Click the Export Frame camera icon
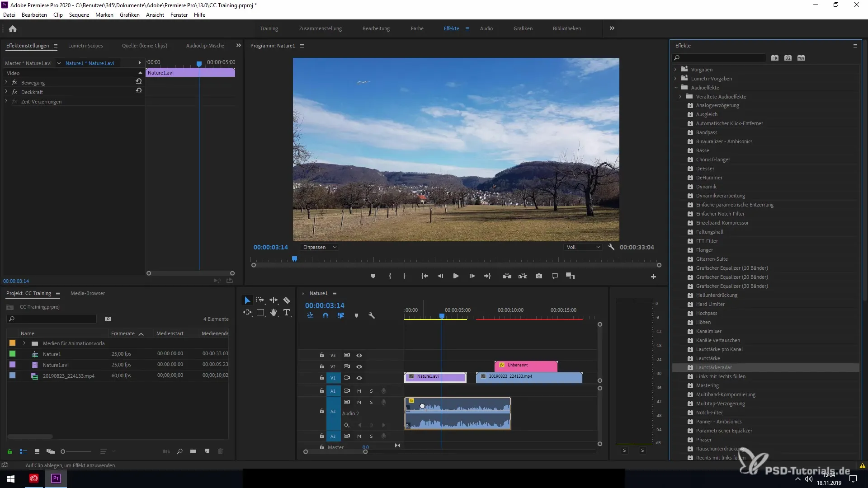The height and width of the screenshot is (488, 868). point(539,276)
